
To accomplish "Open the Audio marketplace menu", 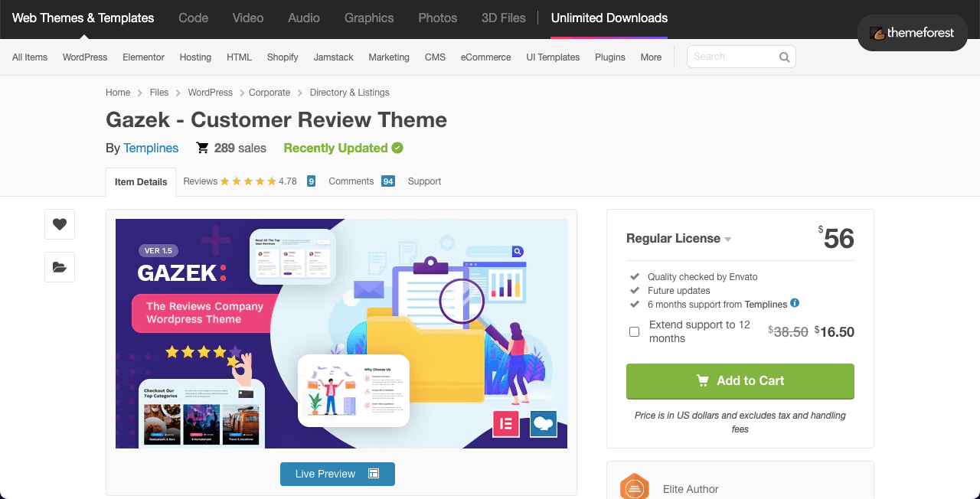I will click(304, 18).
